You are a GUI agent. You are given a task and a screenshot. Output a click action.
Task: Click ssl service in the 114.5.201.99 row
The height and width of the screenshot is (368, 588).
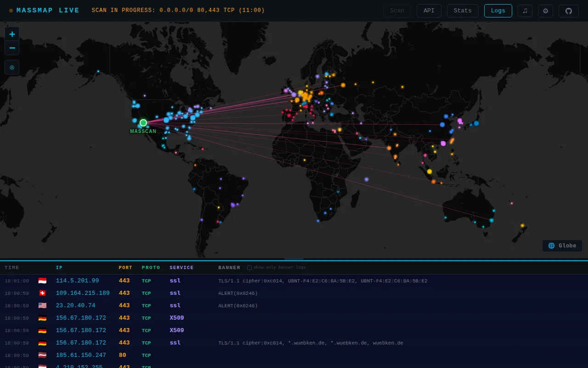pos(175,281)
